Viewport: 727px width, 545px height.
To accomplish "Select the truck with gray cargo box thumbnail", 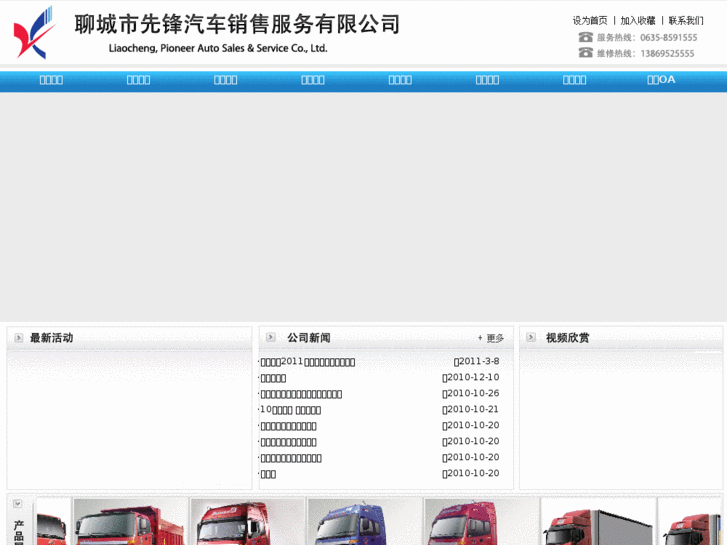I will 599,521.
